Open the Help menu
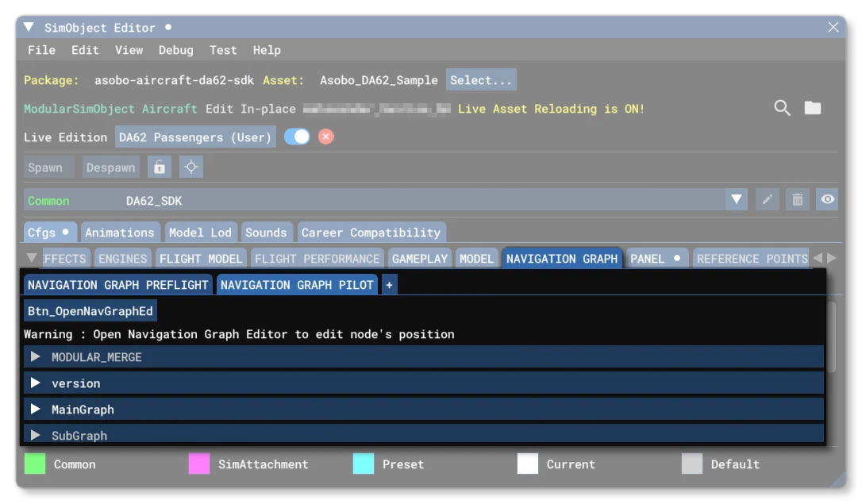The width and height of the screenshot is (862, 504). click(267, 50)
